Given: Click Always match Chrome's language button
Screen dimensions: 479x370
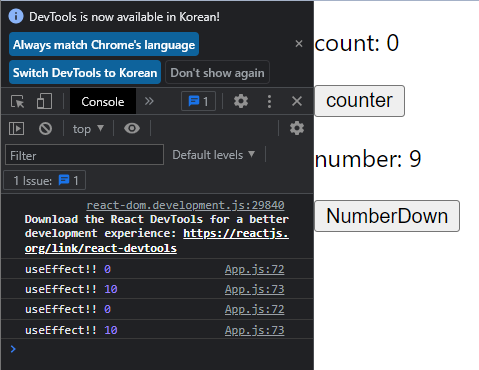Looking at the screenshot, I should click(x=104, y=44).
